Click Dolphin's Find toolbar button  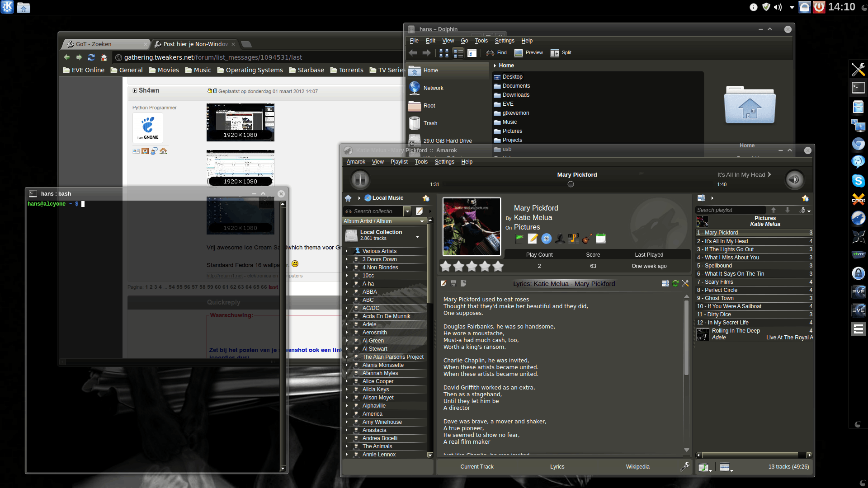[496, 53]
